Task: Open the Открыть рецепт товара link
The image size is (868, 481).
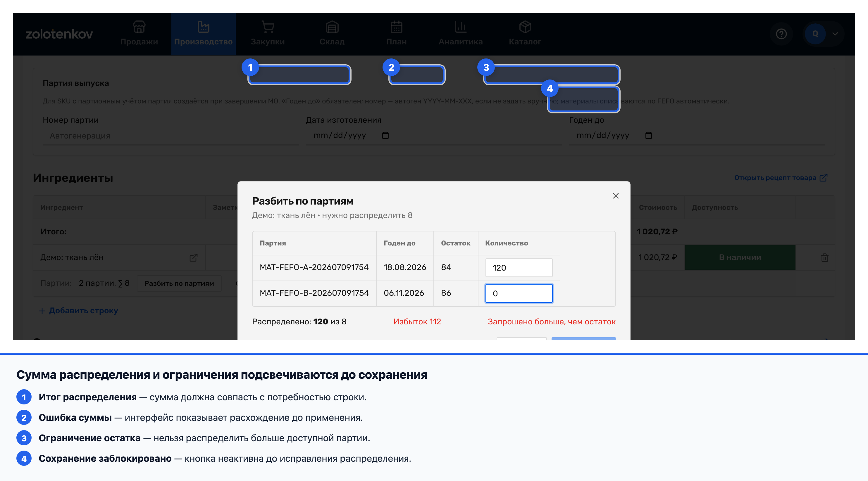Action: click(x=775, y=178)
